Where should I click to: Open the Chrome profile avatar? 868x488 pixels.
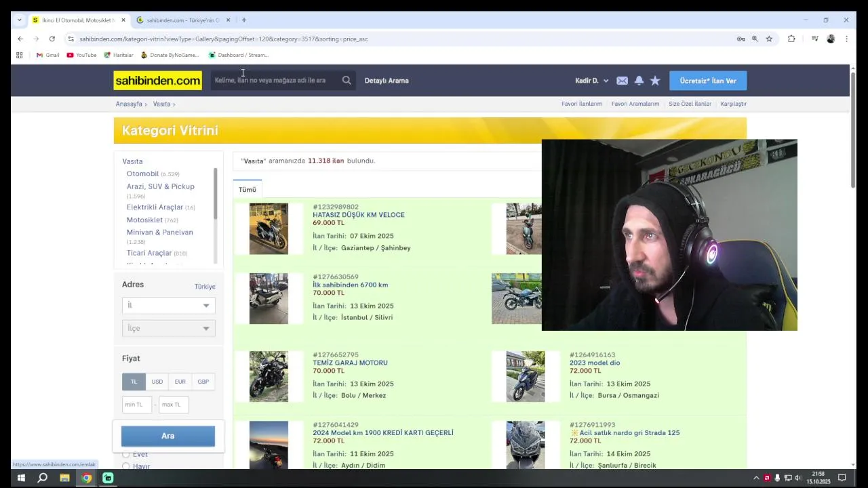point(831,39)
